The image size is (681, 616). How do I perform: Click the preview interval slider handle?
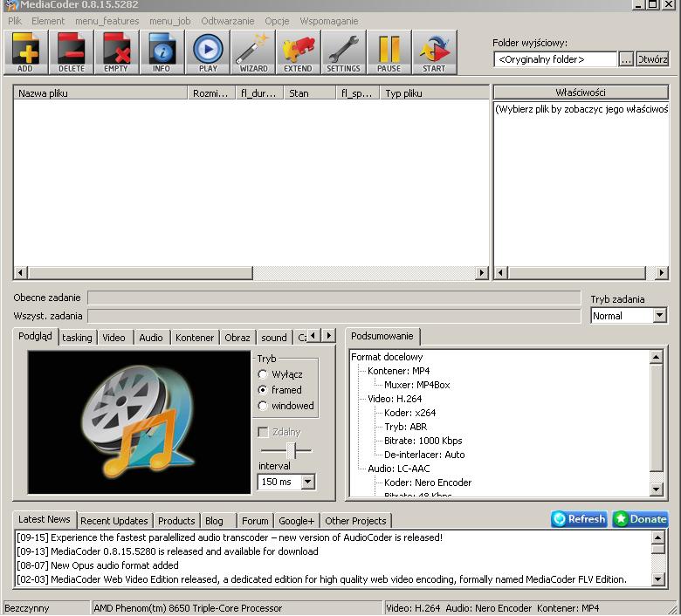(x=292, y=451)
